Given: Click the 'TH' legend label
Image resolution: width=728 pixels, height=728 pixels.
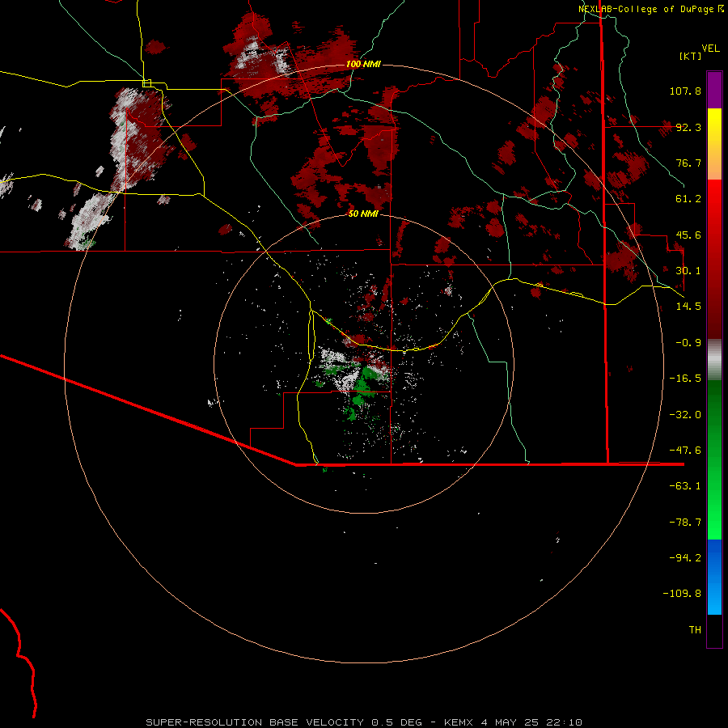Looking at the screenshot, I should (695, 630).
